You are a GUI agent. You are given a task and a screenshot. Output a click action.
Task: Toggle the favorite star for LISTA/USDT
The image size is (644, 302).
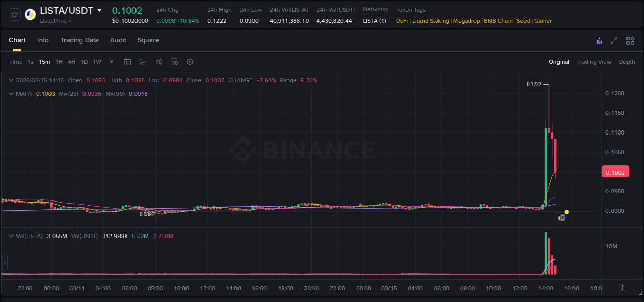[x=14, y=14]
